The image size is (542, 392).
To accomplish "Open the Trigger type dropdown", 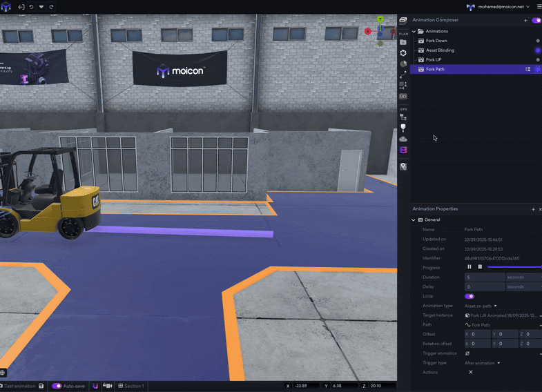I will click(482, 362).
